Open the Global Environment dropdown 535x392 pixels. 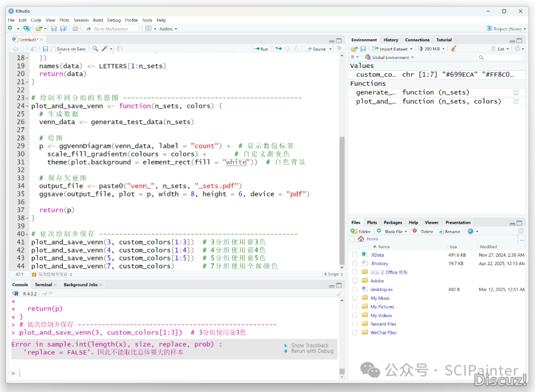389,57
